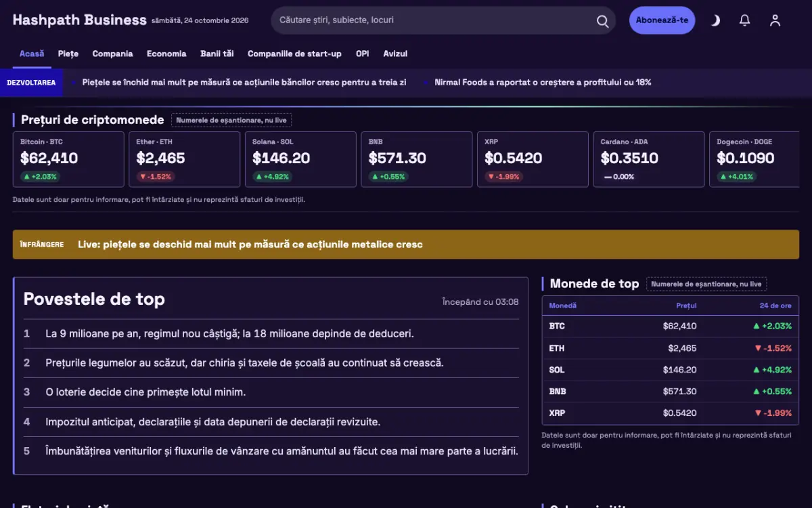The width and height of the screenshot is (812, 508).
Task: Open the Solana SOL price card
Action: [300, 159]
